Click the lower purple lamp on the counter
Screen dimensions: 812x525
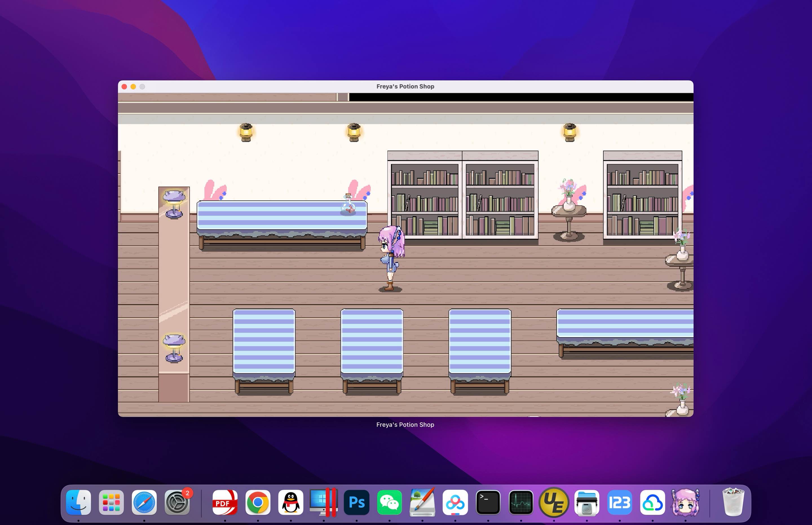click(174, 348)
